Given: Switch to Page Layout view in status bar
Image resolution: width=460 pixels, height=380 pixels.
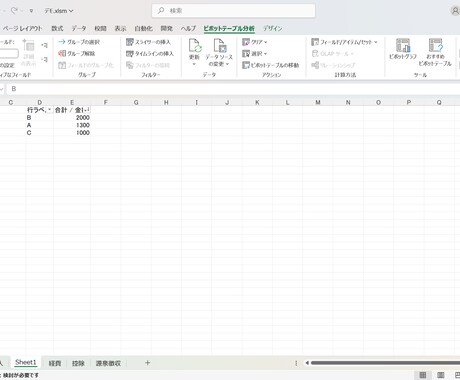Looking at the screenshot, I should coord(440,375).
